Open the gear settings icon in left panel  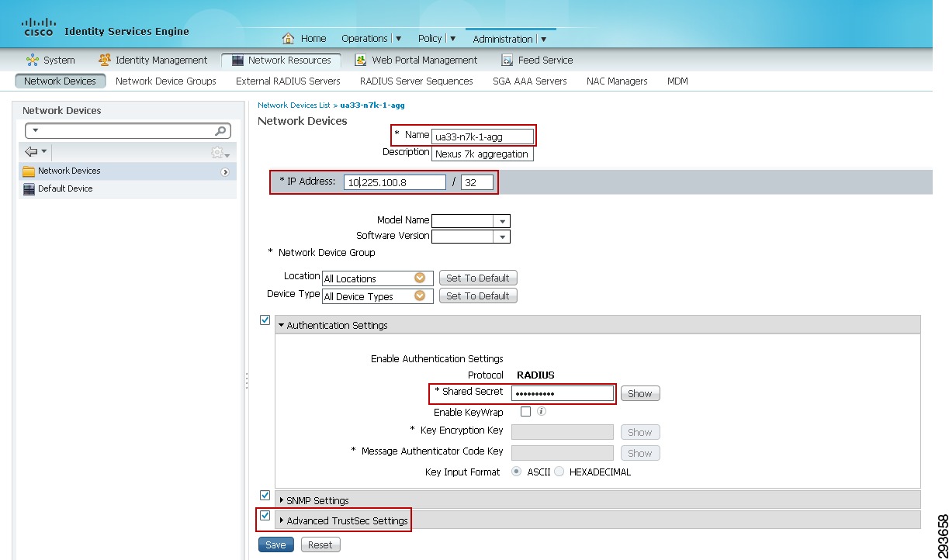tap(218, 153)
